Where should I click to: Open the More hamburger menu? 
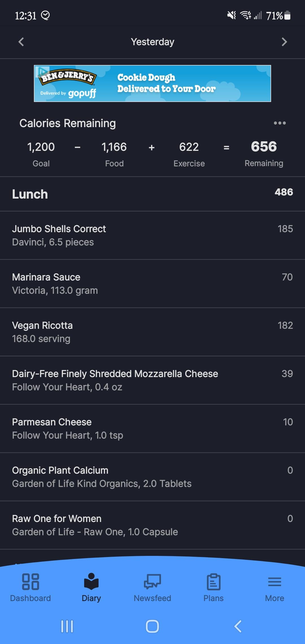[274, 582]
